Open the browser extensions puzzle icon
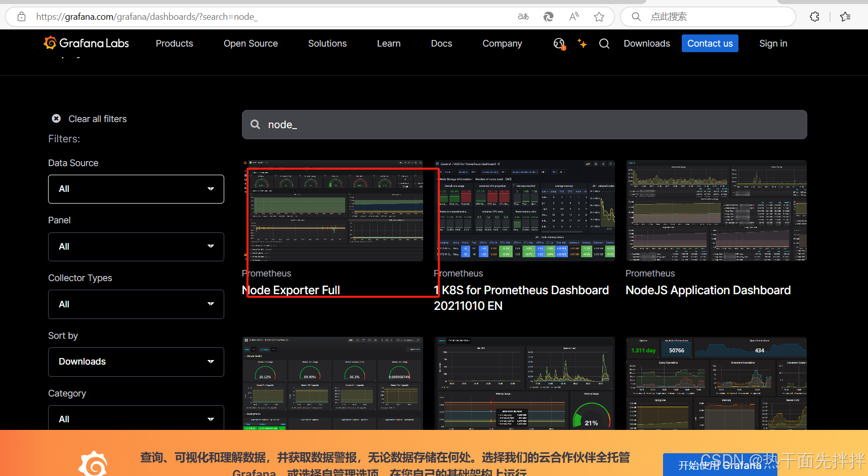 (x=814, y=17)
